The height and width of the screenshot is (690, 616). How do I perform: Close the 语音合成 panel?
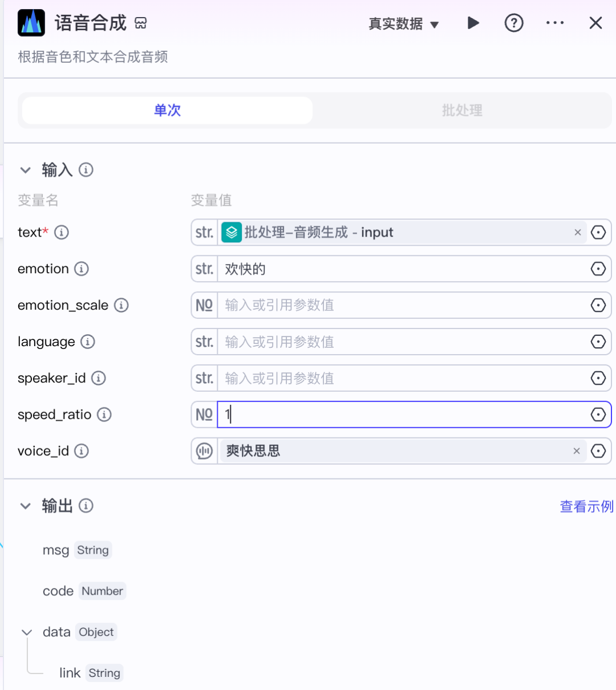[x=595, y=23]
